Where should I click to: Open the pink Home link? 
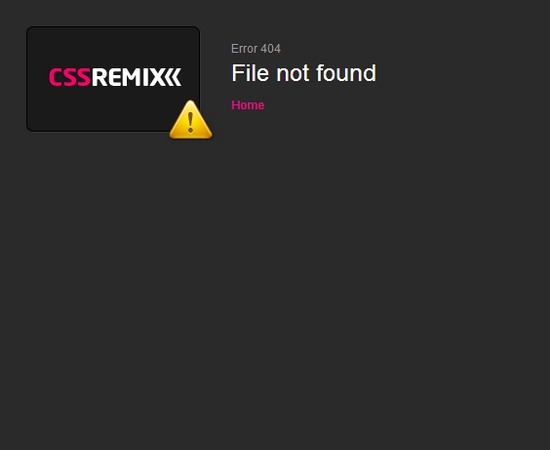coord(248,105)
